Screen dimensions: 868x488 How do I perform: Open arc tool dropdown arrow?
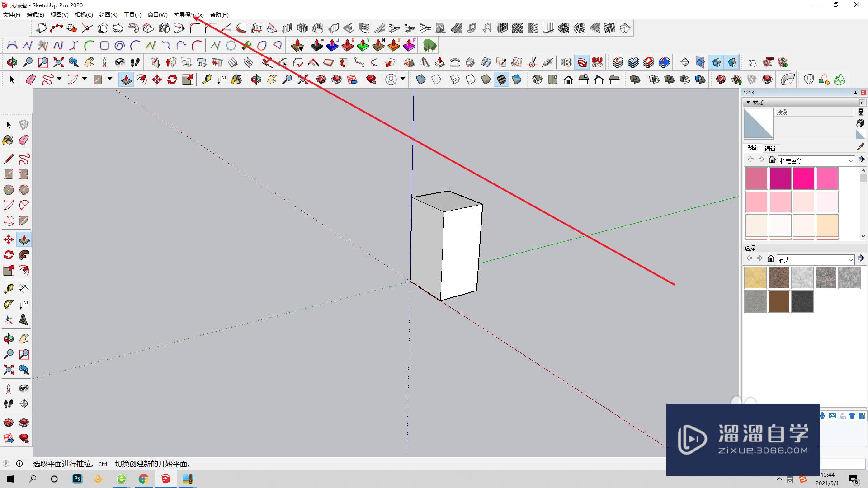pyautogui.click(x=85, y=80)
